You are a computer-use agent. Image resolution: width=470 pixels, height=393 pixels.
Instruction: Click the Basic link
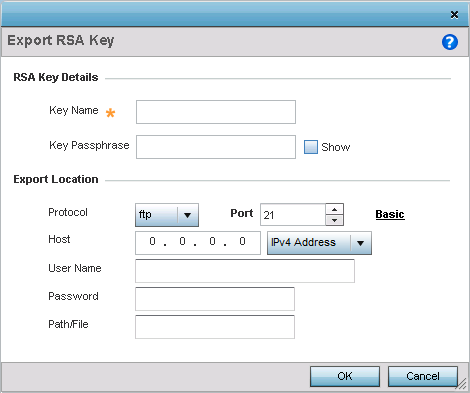click(390, 214)
